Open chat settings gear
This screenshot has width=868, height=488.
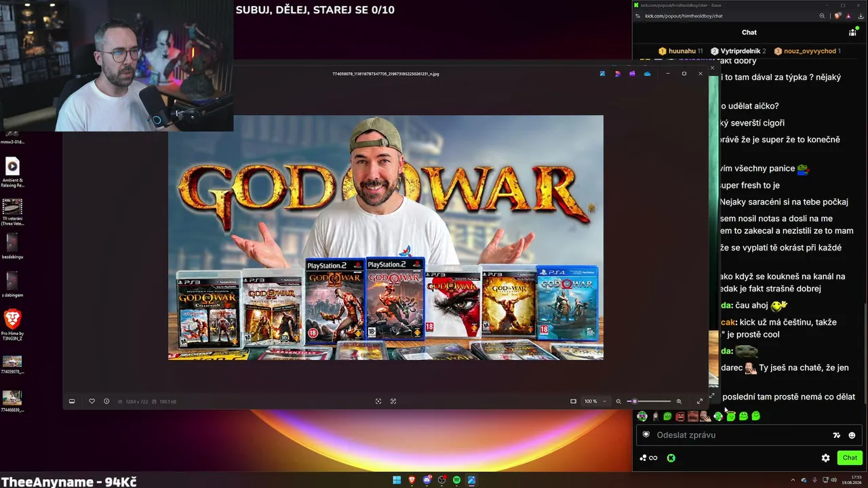click(x=825, y=458)
